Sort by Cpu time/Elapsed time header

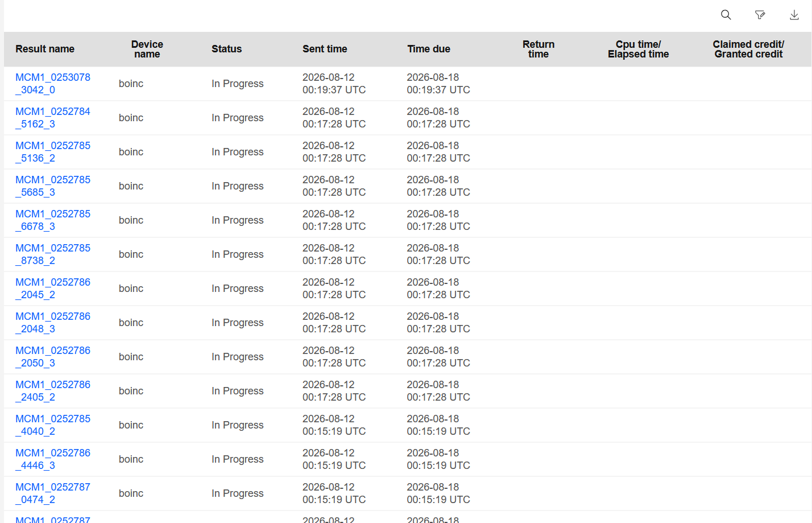click(639, 49)
